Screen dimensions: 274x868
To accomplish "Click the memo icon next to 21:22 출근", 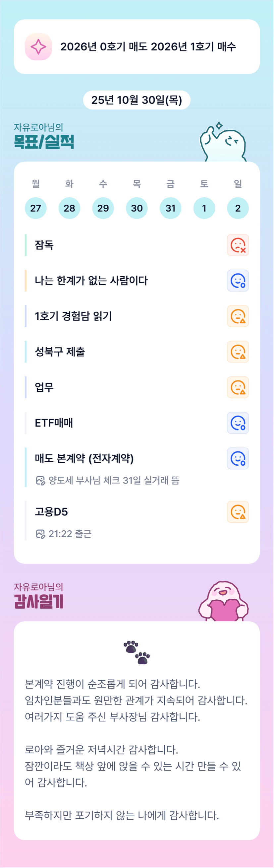I will 40,534.
